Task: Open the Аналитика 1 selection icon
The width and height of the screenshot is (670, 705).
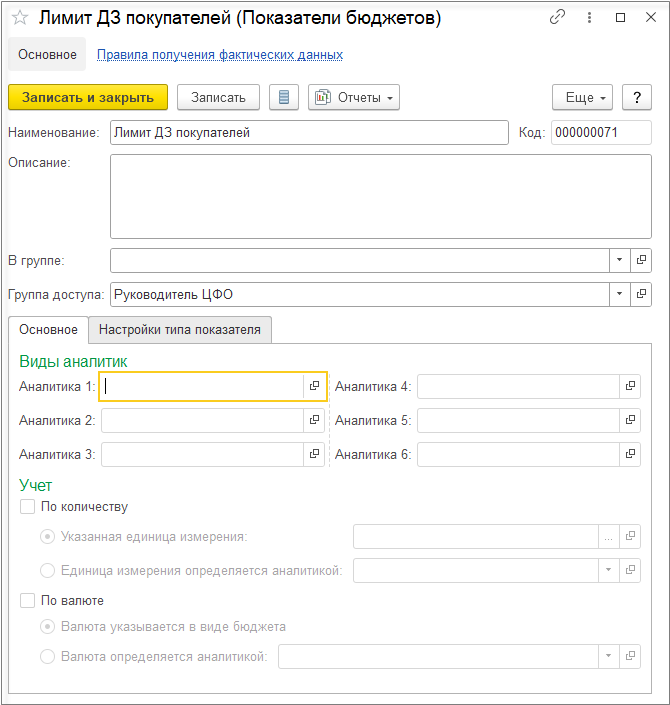Action: 314,386
